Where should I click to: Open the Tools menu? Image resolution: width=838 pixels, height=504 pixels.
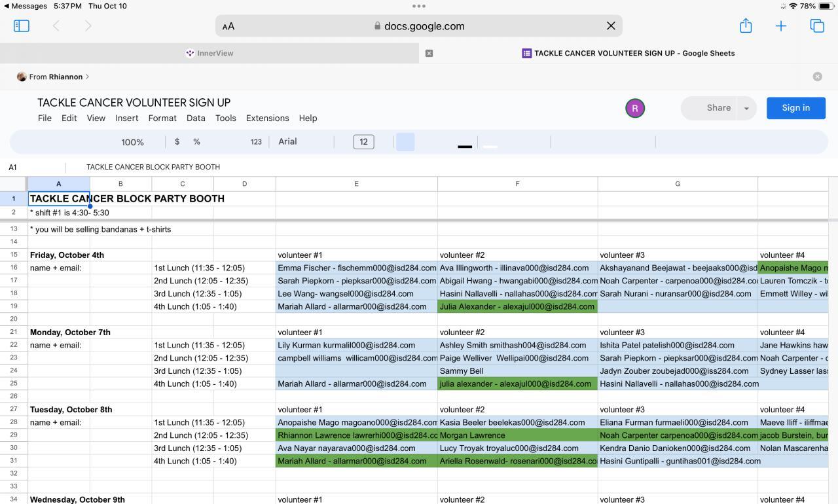pos(226,118)
